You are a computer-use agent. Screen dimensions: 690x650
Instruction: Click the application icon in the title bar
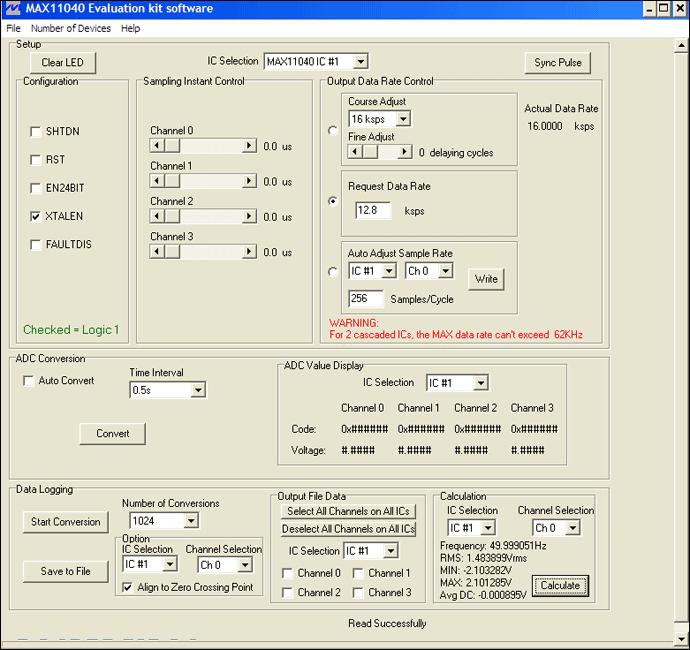pos(12,9)
